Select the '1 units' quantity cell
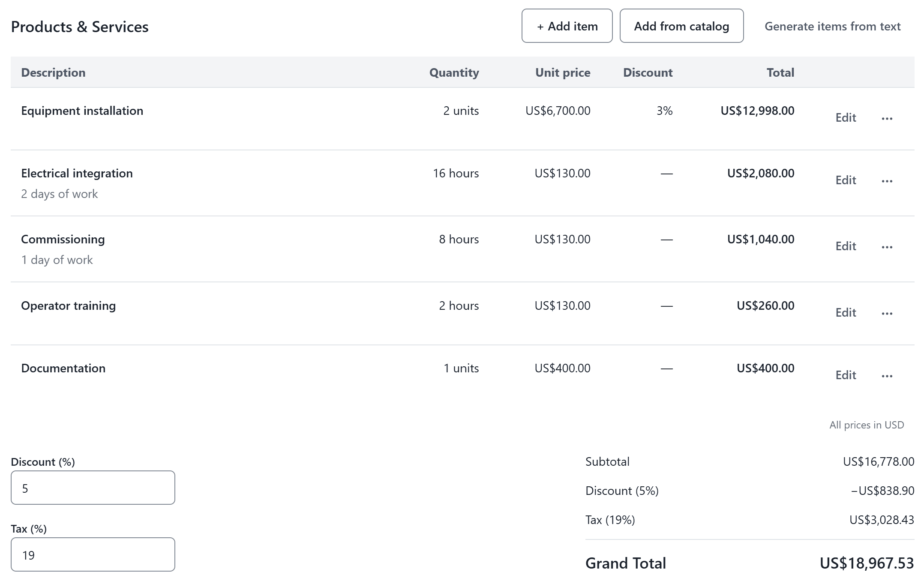Viewport: 924px width, 581px height. click(x=461, y=368)
